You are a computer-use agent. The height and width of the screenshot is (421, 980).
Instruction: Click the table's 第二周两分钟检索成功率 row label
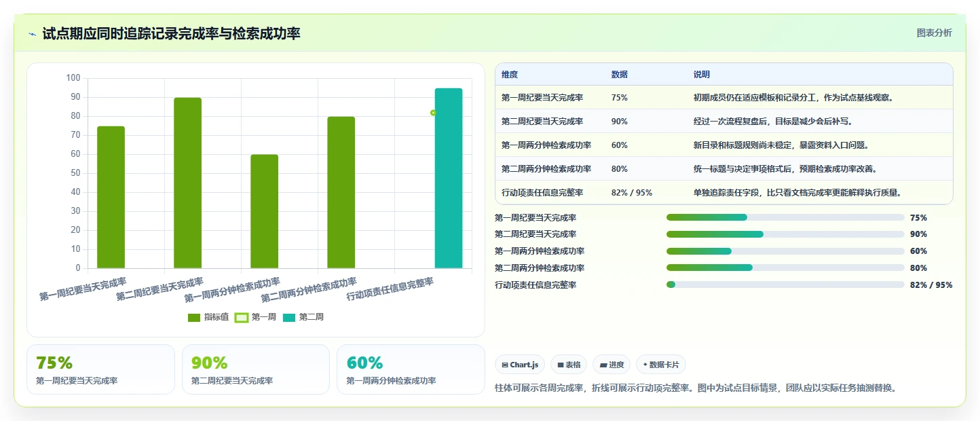[x=546, y=169]
